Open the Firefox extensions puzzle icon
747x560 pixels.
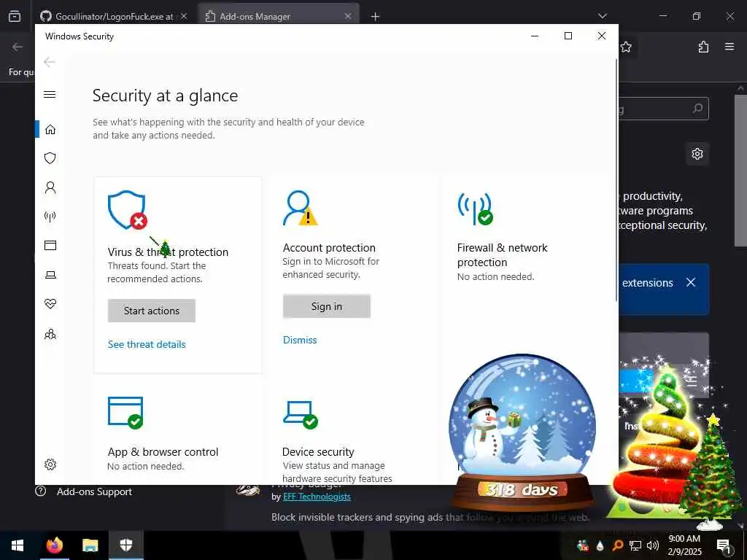pyautogui.click(x=703, y=47)
